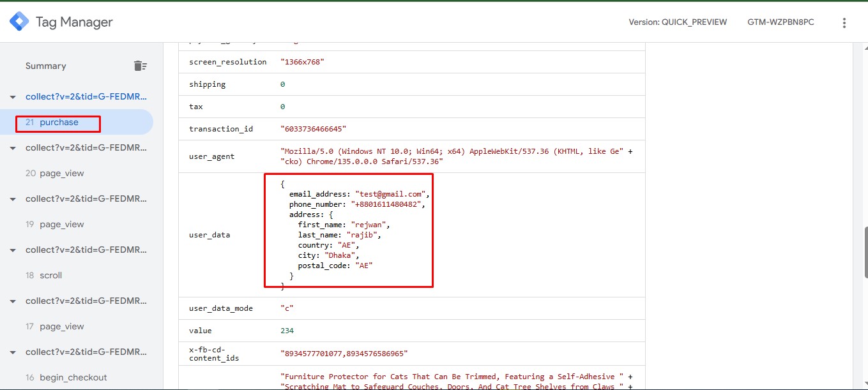Select the 21 purchase event
Screen dimensions: 868x390
pos(59,123)
